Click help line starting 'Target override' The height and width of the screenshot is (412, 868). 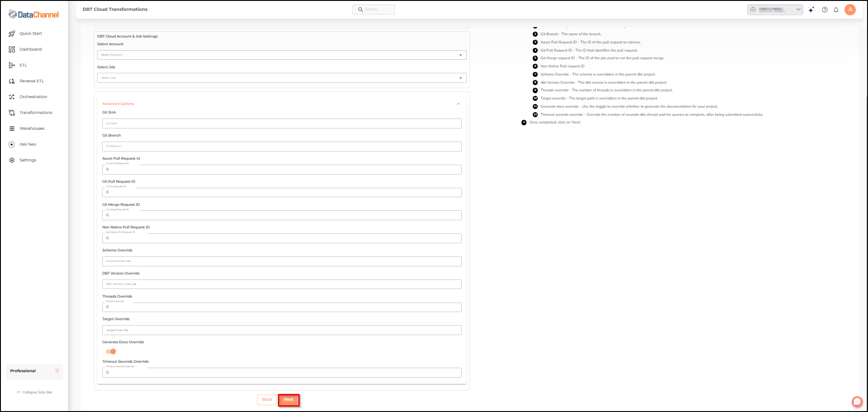point(599,99)
